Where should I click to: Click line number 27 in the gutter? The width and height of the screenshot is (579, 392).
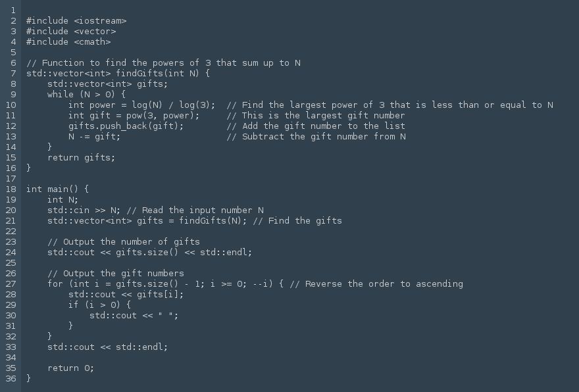pos(11,283)
